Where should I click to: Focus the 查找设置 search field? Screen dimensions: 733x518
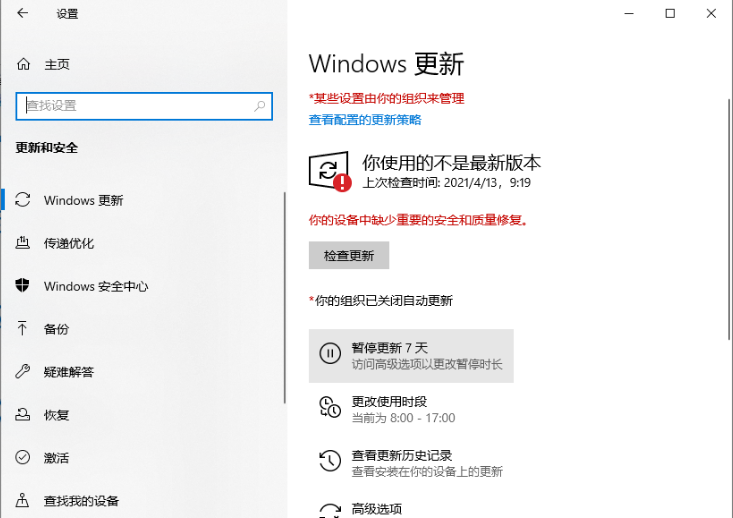pyautogui.click(x=144, y=106)
